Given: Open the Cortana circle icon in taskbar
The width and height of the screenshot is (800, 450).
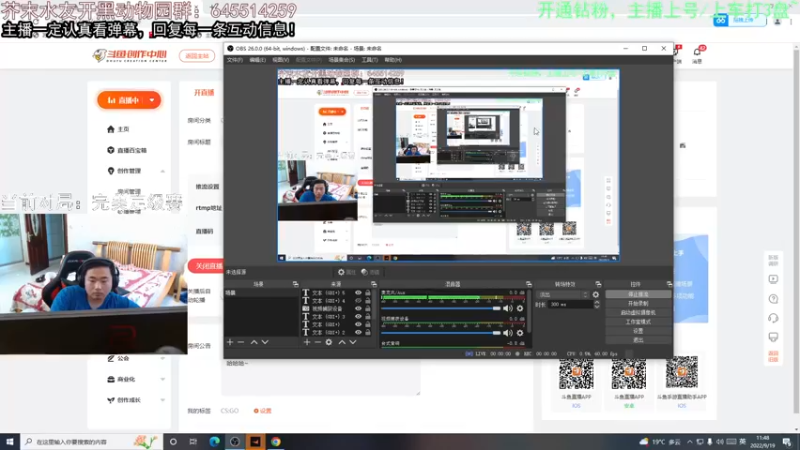Looking at the screenshot, I should coord(173,442).
